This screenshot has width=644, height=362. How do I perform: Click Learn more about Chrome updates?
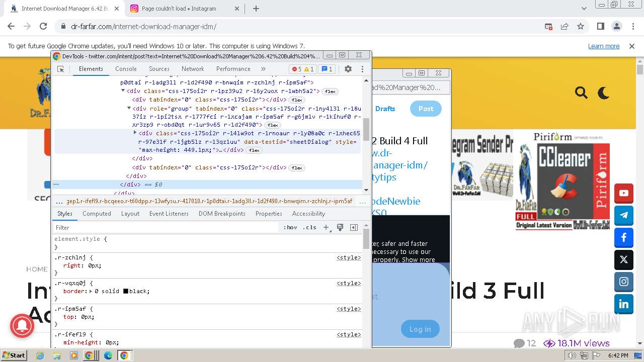[604, 46]
